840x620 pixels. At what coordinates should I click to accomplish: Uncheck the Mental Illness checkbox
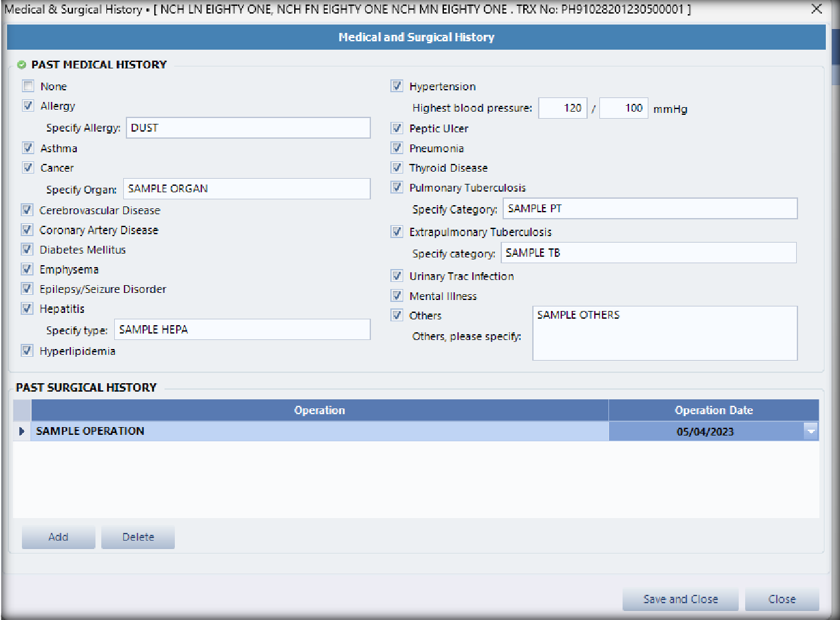tap(397, 296)
